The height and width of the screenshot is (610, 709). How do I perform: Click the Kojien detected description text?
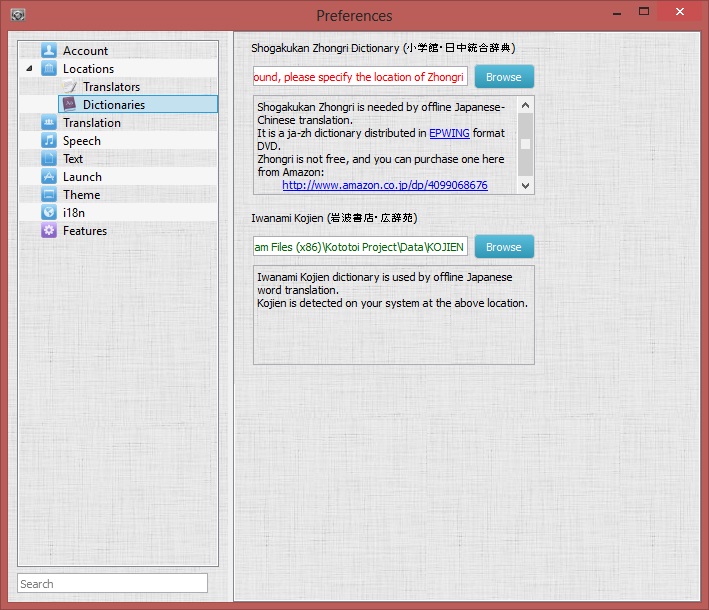point(392,303)
